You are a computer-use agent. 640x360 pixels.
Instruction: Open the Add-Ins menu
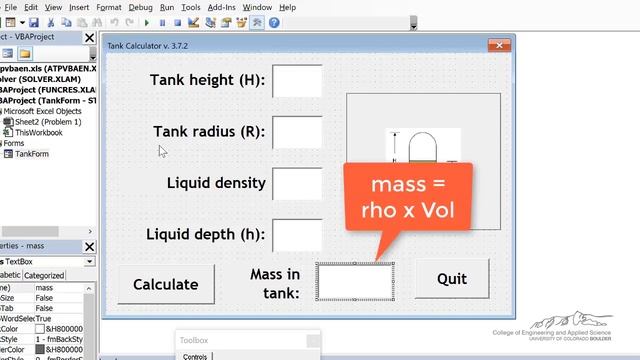coord(222,7)
